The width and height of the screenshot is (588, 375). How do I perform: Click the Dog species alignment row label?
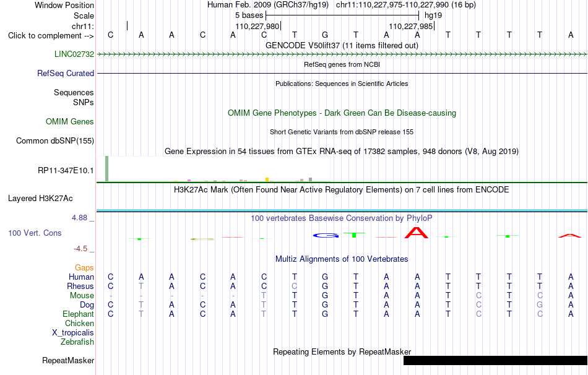pyautogui.click(x=87, y=305)
